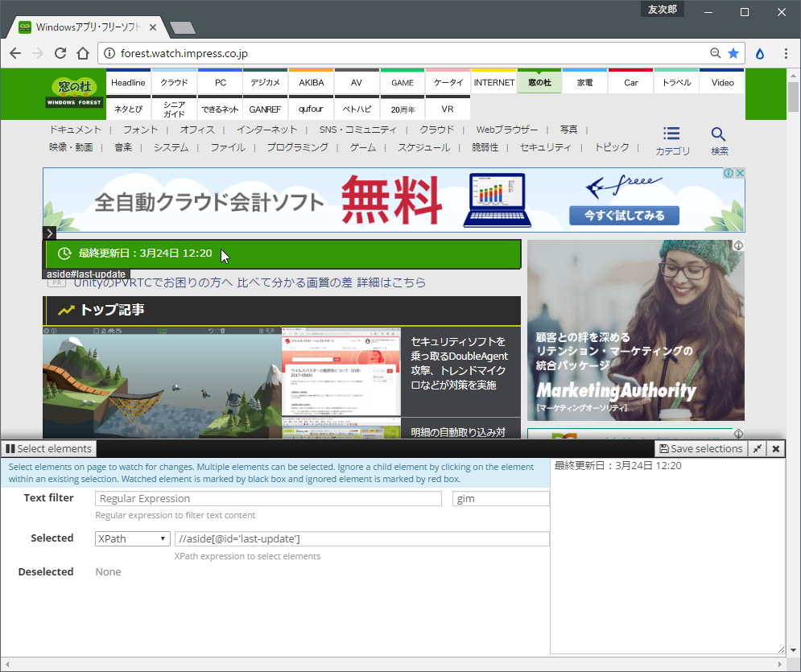Reload the page with the refresh icon
The height and width of the screenshot is (672, 801).
pos(60,52)
